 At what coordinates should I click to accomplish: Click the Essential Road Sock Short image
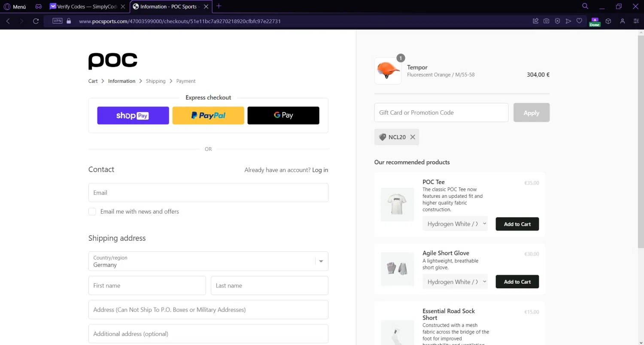point(398,333)
